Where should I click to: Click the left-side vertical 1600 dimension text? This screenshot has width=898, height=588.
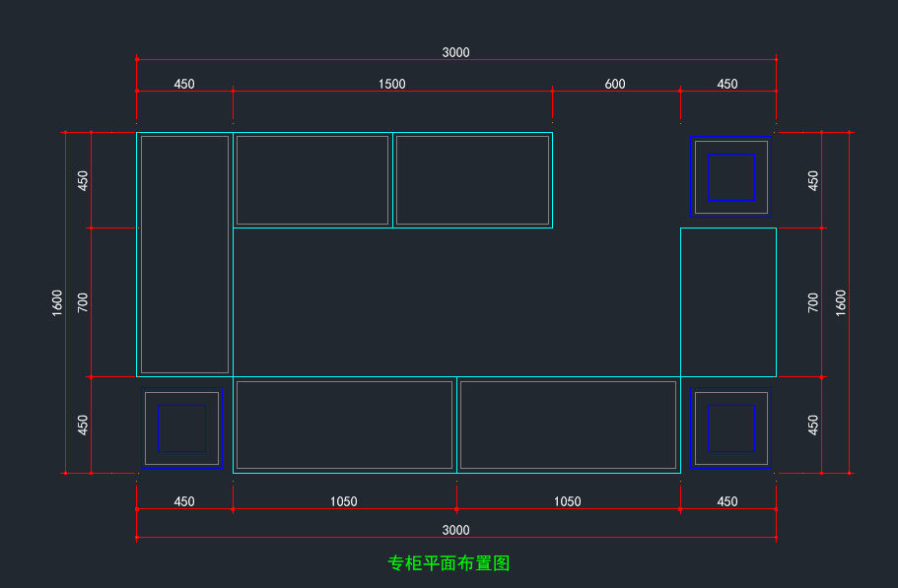tap(57, 302)
